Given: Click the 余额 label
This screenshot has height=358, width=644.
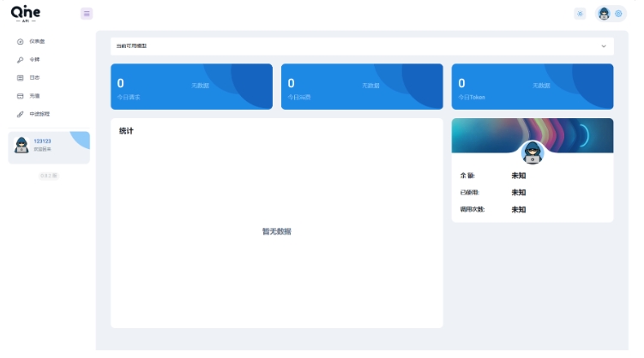Looking at the screenshot, I should coord(467,176).
